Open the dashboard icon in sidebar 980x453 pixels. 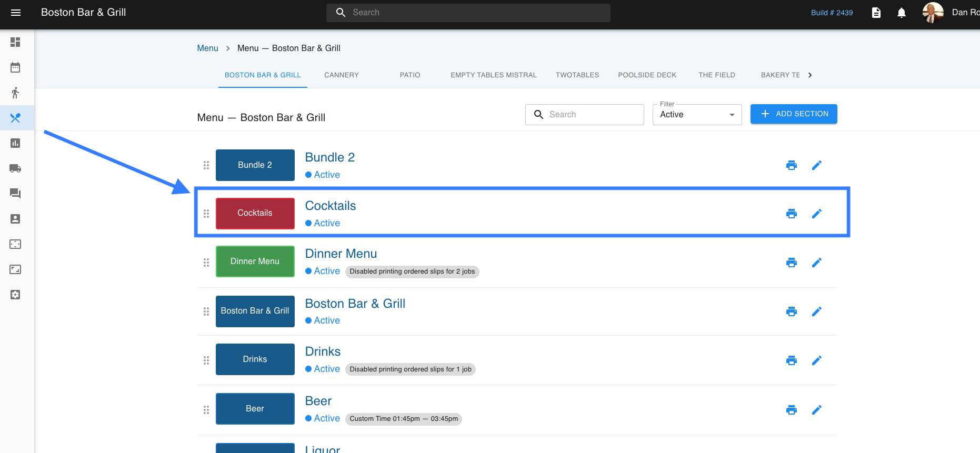point(15,42)
